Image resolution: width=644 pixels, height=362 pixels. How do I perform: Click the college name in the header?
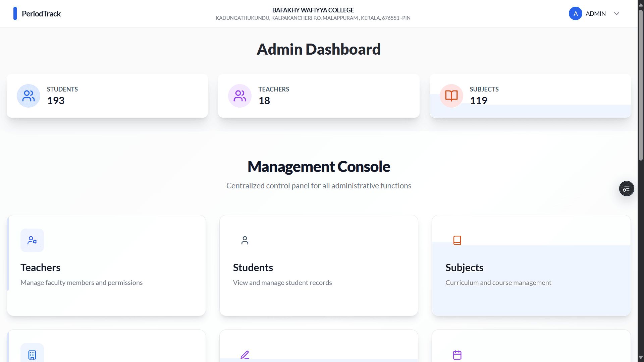pos(313,10)
